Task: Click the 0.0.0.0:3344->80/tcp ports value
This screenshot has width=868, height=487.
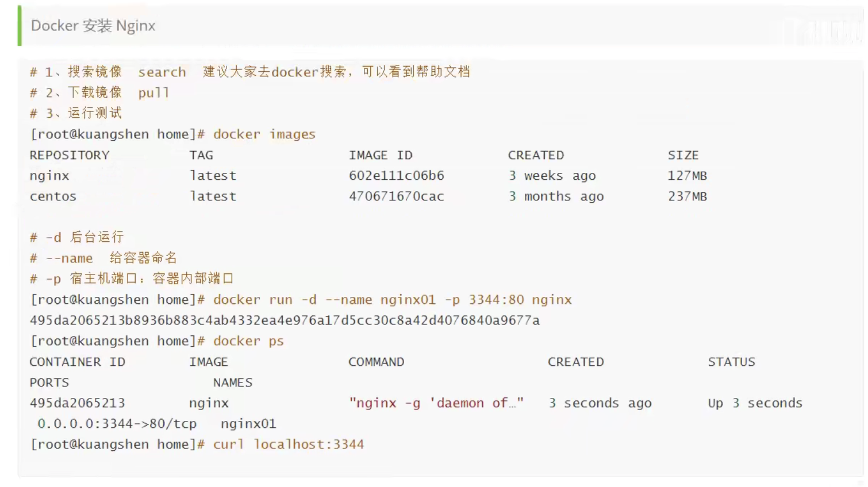Action: [x=117, y=424]
